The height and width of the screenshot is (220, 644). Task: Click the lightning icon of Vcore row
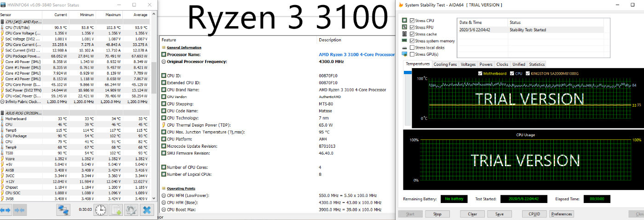click(2, 158)
